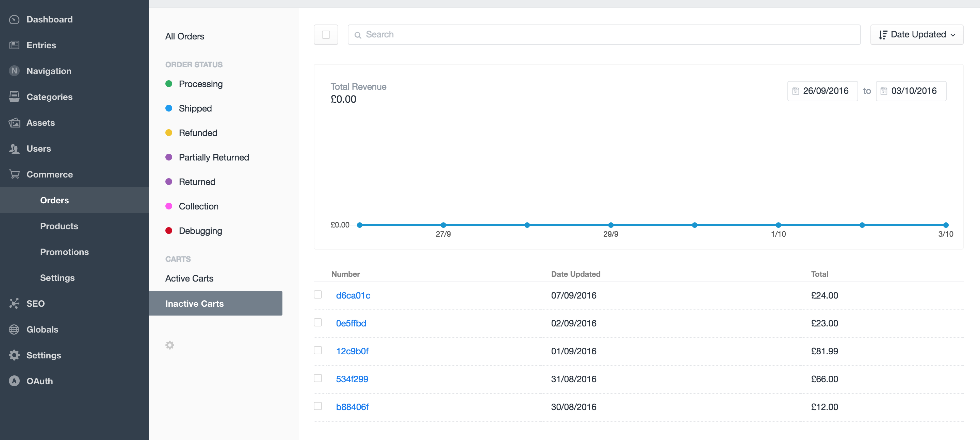The image size is (980, 440).
Task: Click the sources customize gear icon
Action: tap(170, 345)
